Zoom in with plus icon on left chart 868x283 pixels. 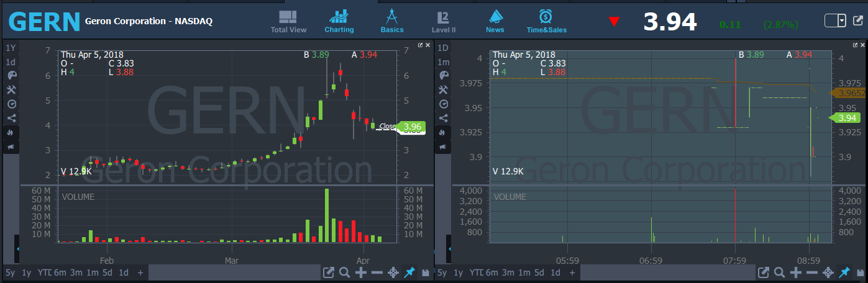361,272
